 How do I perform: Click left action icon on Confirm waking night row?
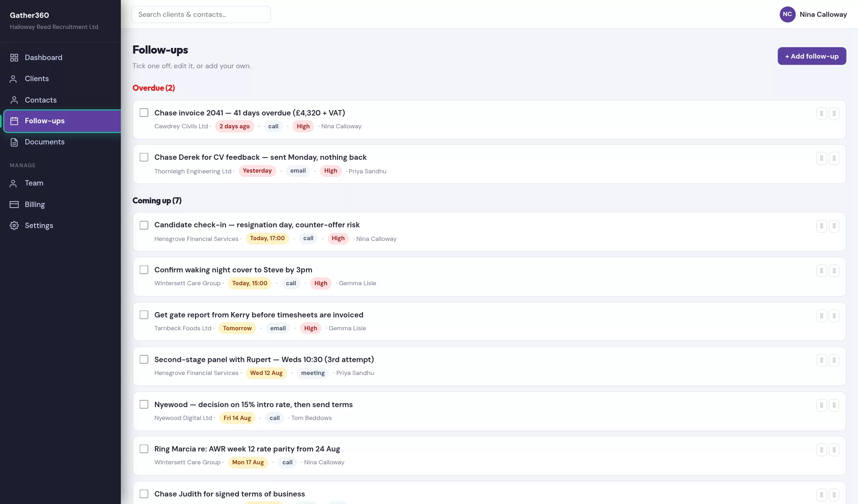click(822, 271)
